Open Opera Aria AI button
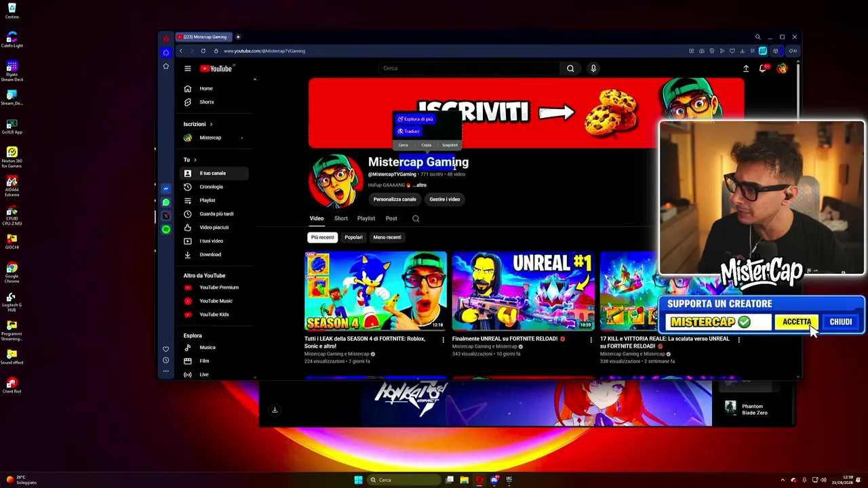Screen dimensions: 868x488 click(793, 51)
